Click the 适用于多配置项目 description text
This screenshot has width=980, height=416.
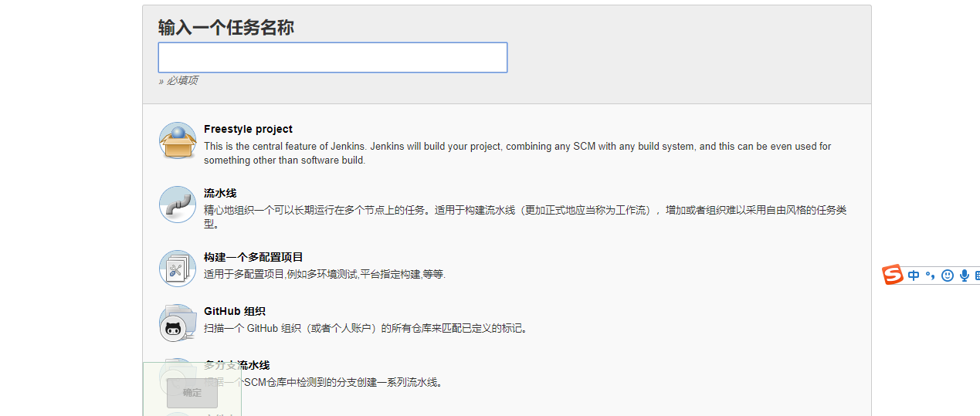(325, 274)
